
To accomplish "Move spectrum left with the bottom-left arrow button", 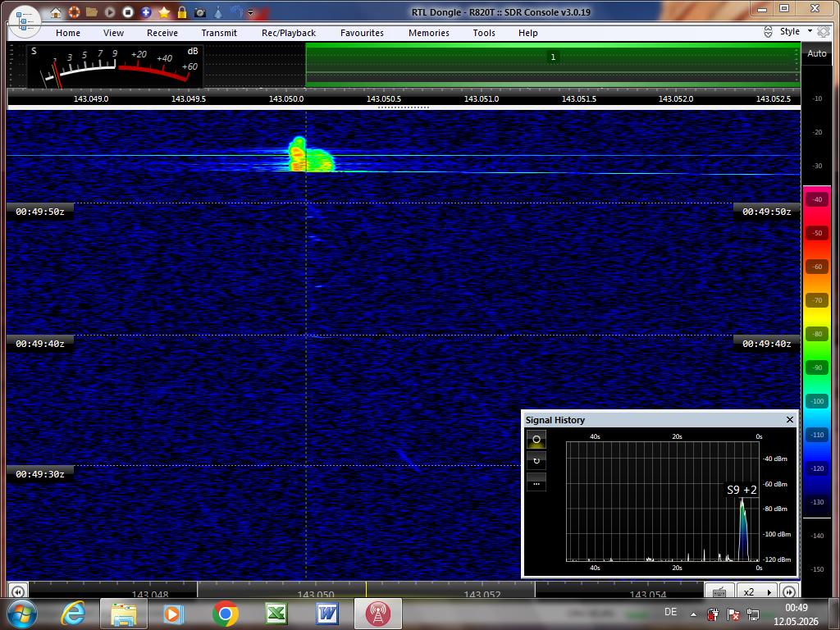I will click(x=18, y=591).
